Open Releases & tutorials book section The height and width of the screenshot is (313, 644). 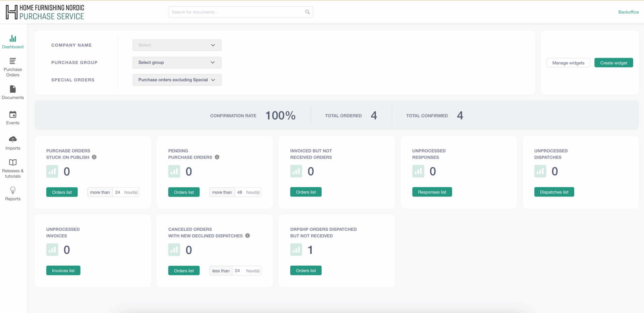(x=13, y=169)
